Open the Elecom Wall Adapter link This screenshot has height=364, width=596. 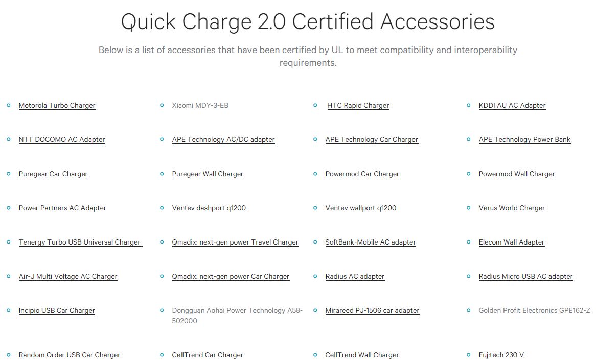pyautogui.click(x=512, y=242)
